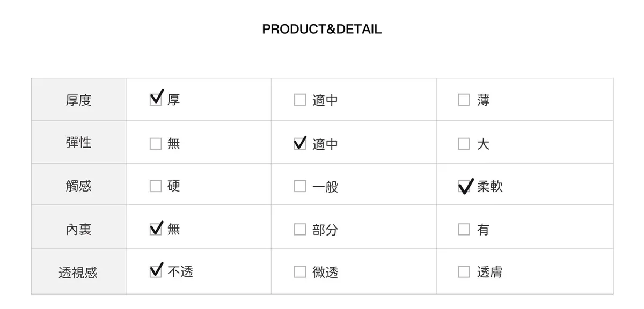Uncheck the 不透 checkbox
The height and width of the screenshot is (309, 644).
click(156, 272)
